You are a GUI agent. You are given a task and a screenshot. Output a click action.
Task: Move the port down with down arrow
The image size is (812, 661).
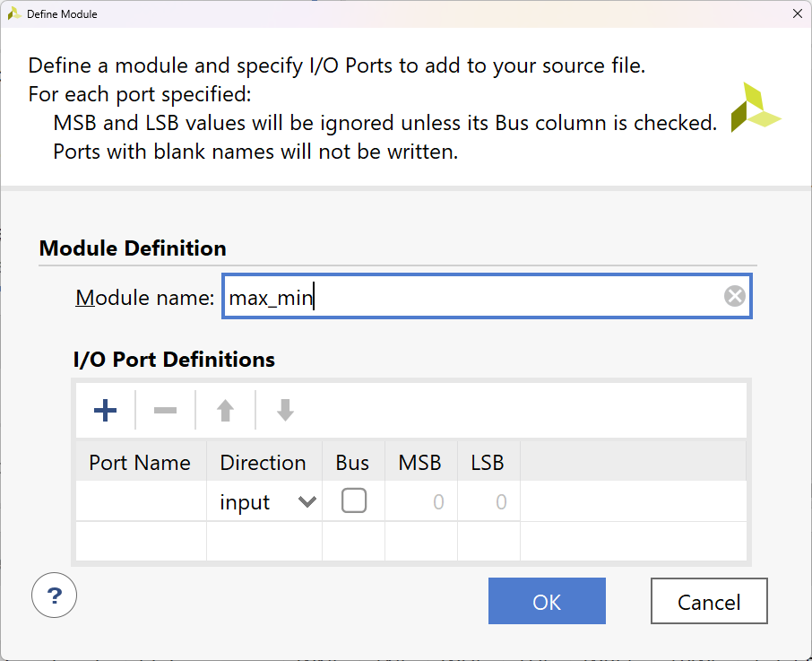click(285, 411)
